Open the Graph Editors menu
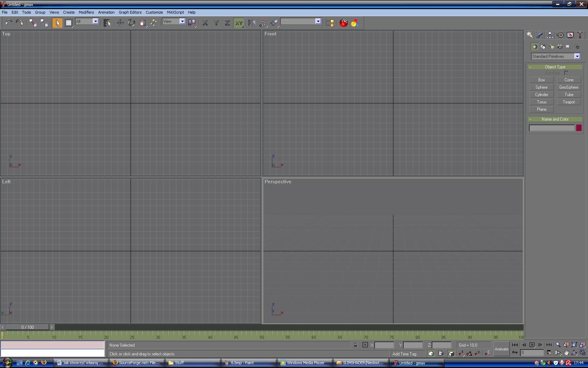Viewport: 588px width, 368px height. [x=130, y=12]
